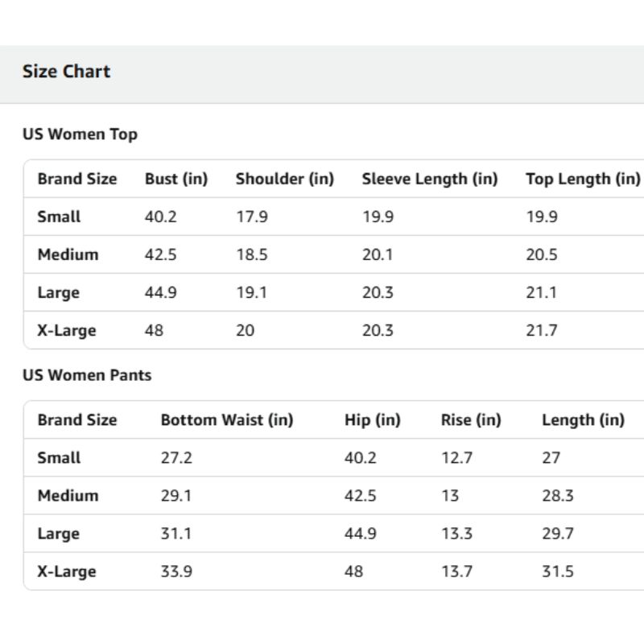Screen dimensions: 644x644
Task: Select the US Women Pants table title
Action: [87, 375]
